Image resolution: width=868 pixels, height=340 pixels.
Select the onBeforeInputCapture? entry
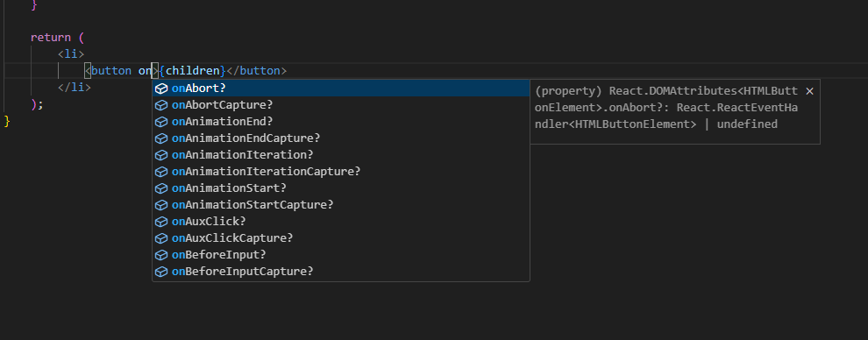coord(341,272)
